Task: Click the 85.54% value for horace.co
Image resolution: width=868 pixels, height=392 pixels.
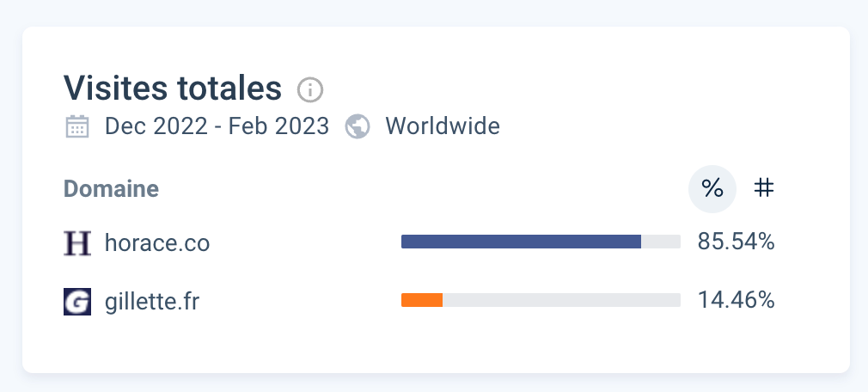Action: pyautogui.click(x=736, y=242)
